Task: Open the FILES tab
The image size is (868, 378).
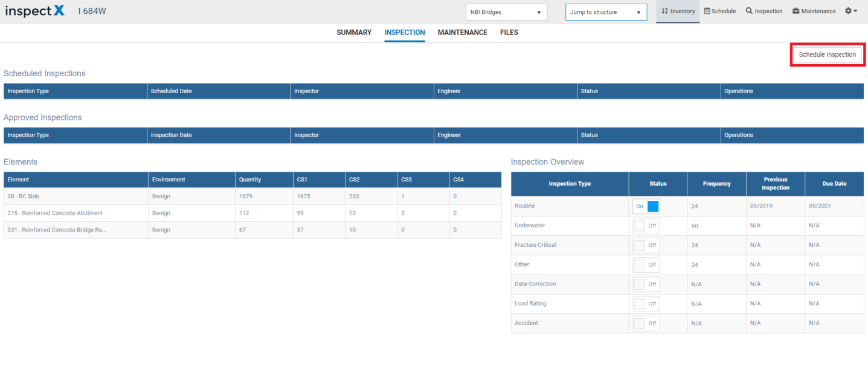Action: [509, 33]
